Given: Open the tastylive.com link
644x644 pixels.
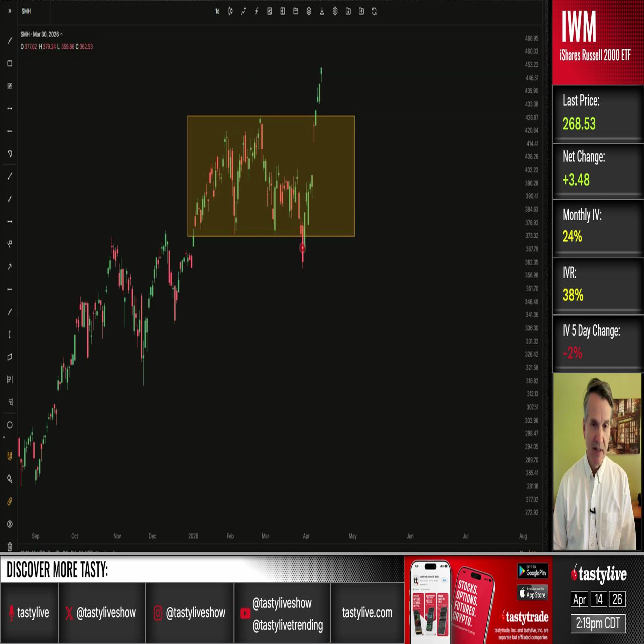Looking at the screenshot, I should [367, 613].
